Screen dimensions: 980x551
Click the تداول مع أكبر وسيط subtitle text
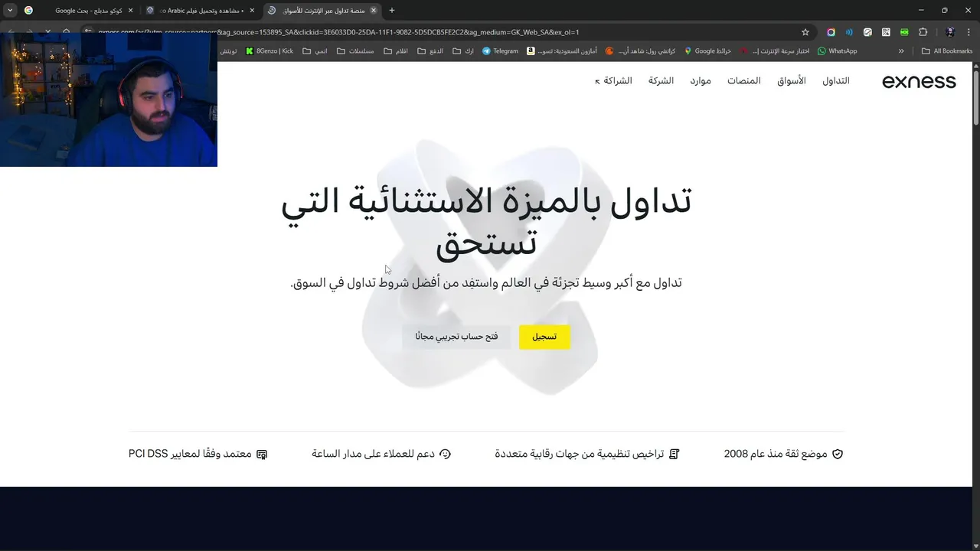click(x=486, y=283)
